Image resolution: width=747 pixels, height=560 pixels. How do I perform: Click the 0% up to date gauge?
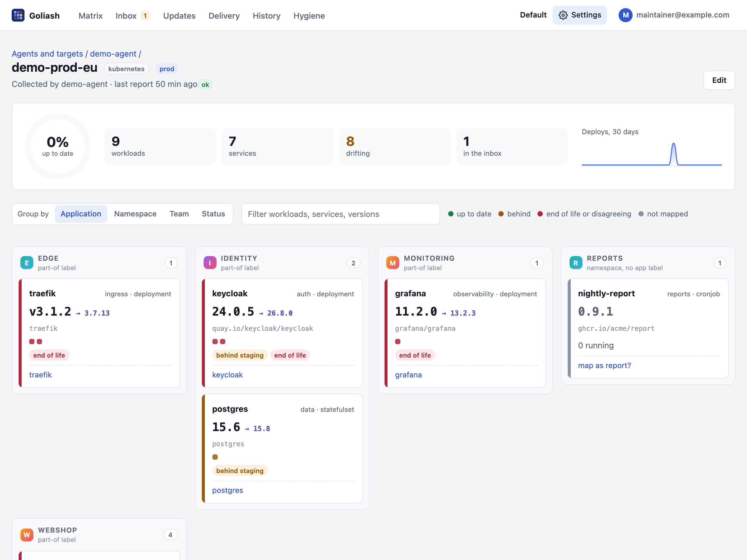click(58, 146)
